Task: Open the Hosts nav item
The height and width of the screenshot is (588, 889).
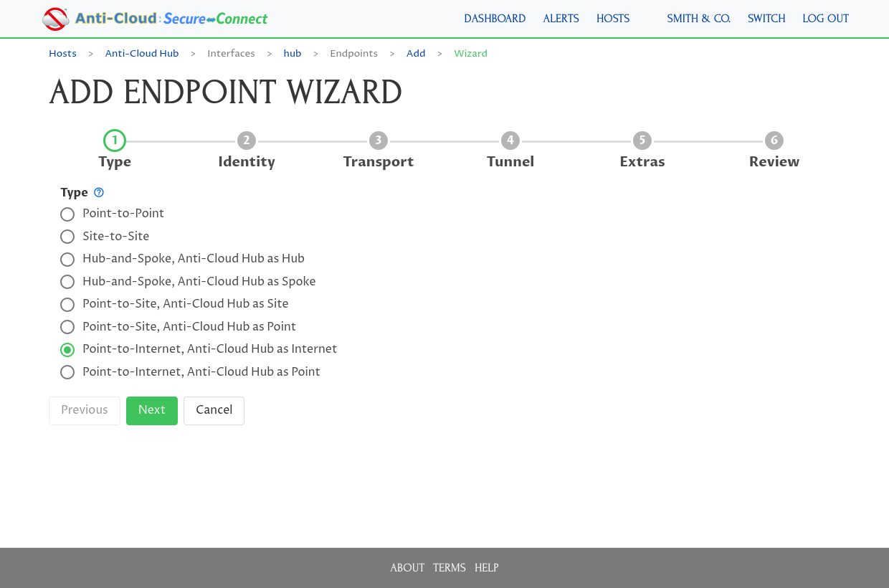Action: (x=613, y=19)
